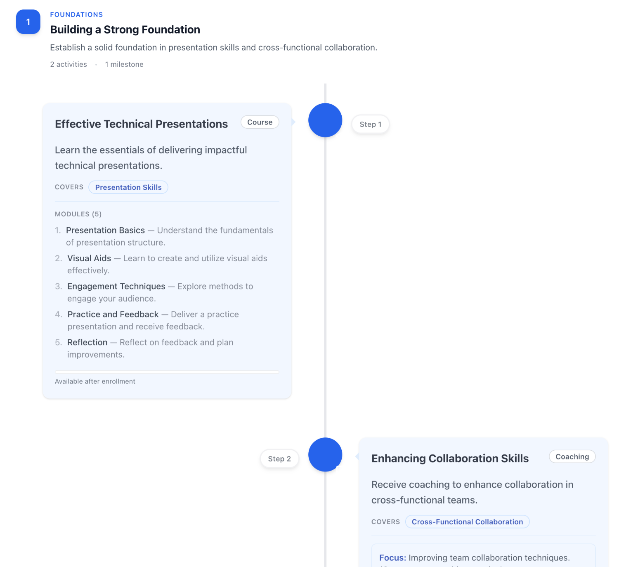Click the MODULES (5) section header
Screen dimensions: 643x567
(78, 214)
